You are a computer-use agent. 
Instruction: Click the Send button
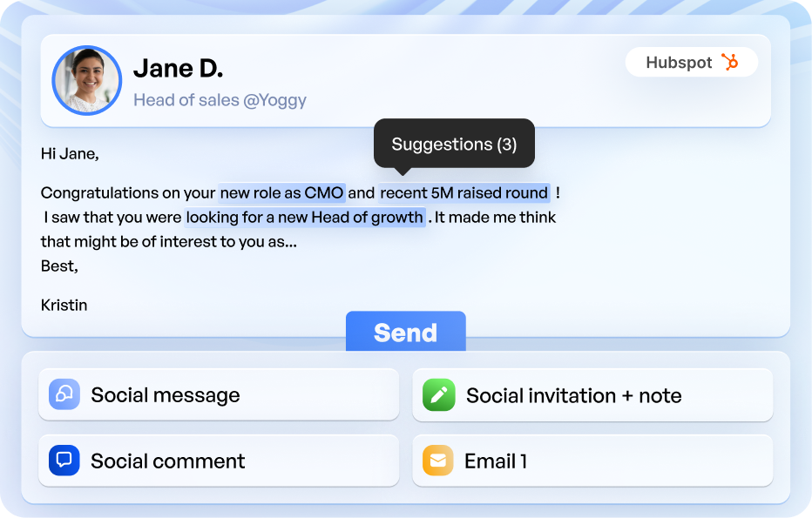click(405, 331)
